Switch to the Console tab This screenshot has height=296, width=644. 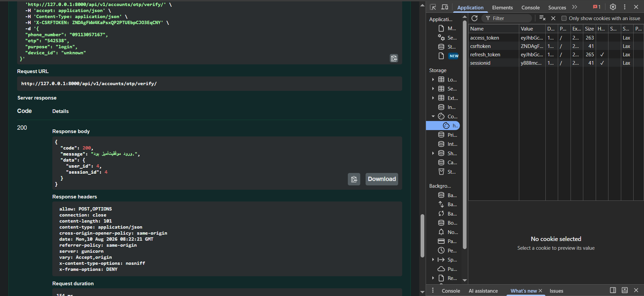tap(530, 7)
